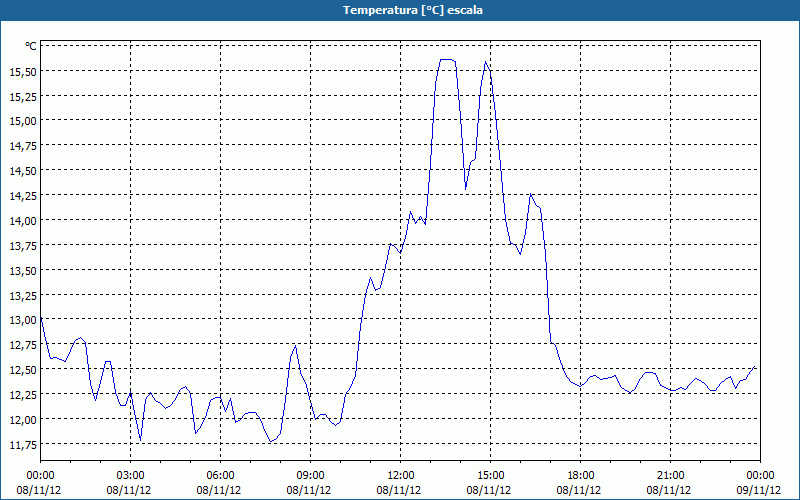Select the 14,50 y-axis label

23,171
